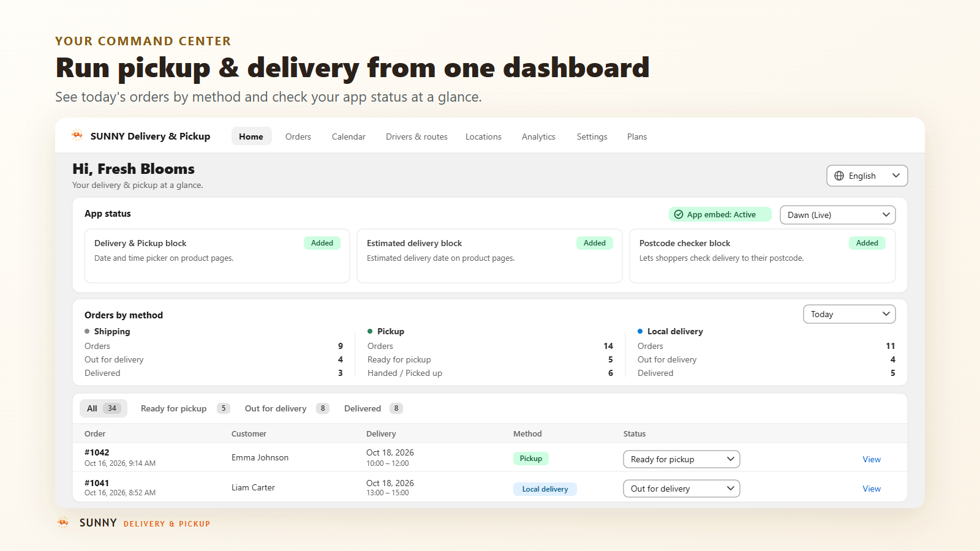This screenshot has width=980, height=551.
Task: Open the Plans page
Action: [x=637, y=137]
